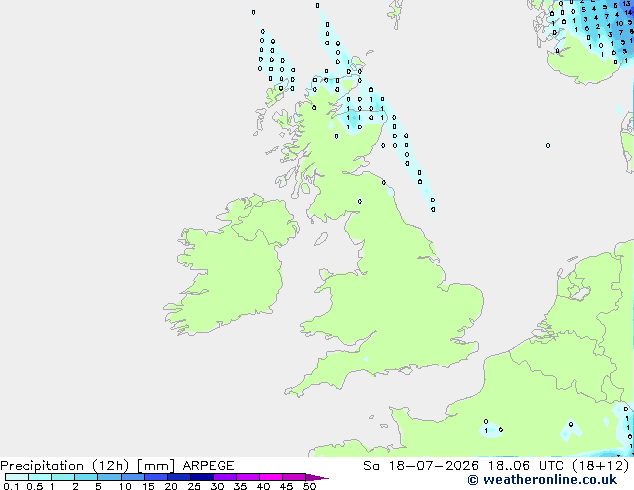Click the '14' precipitation value on the map
Viewport: 634px width, 490px height.
pos(628,13)
